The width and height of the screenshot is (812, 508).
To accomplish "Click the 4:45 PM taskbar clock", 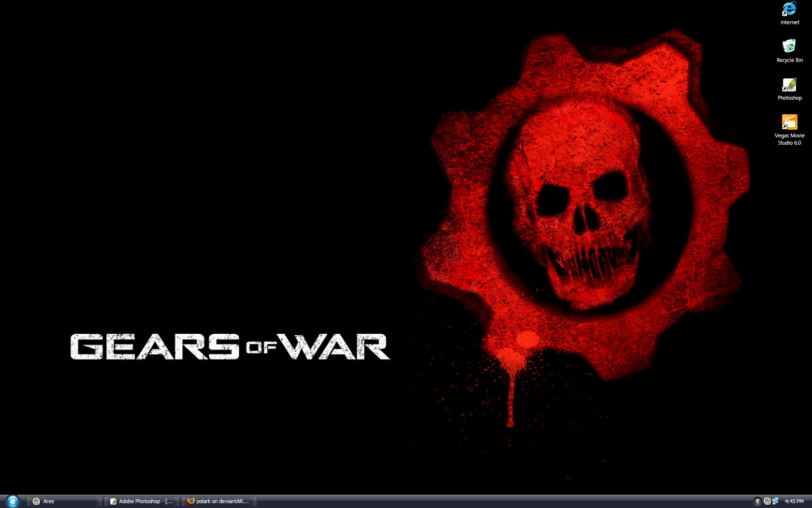I will [794, 501].
